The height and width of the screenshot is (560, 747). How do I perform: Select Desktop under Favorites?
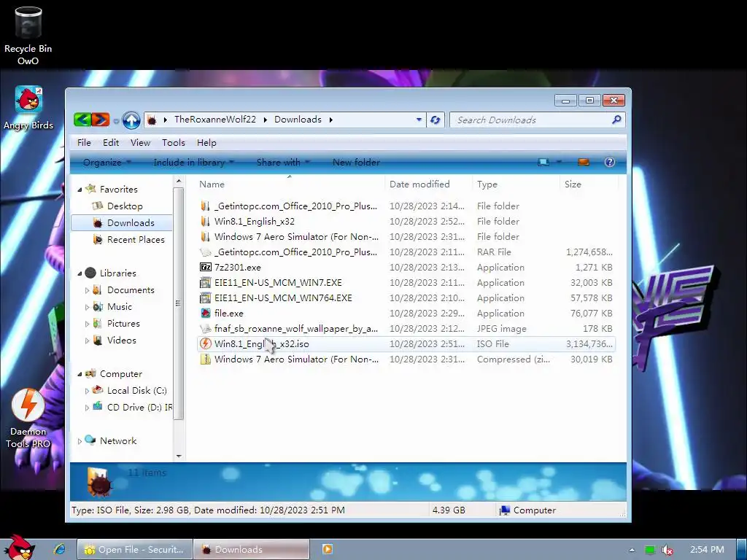point(124,206)
